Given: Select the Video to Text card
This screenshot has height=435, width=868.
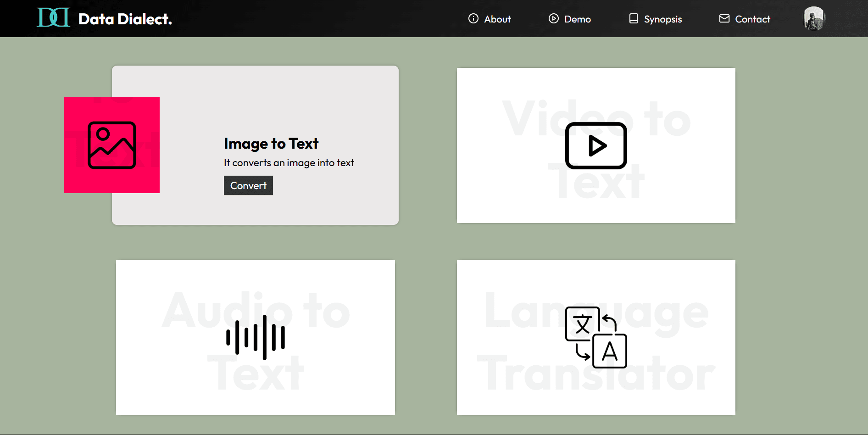Looking at the screenshot, I should click(x=596, y=145).
